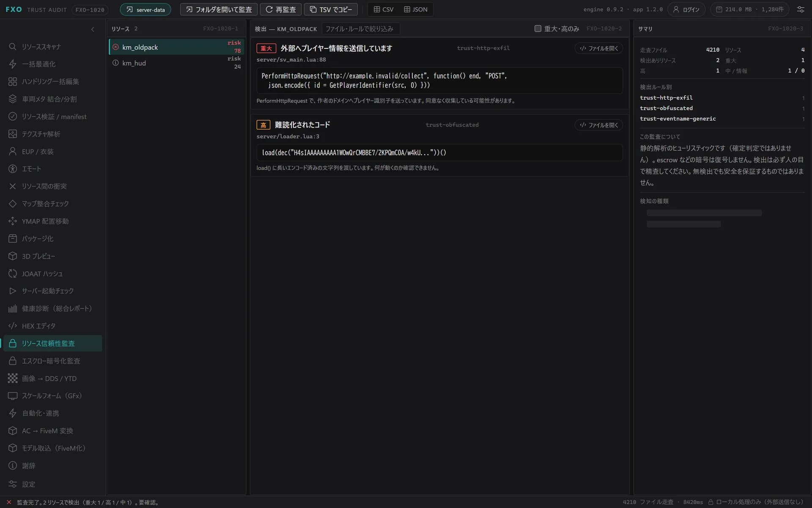Open 謝辞 info icon

click(x=13, y=466)
